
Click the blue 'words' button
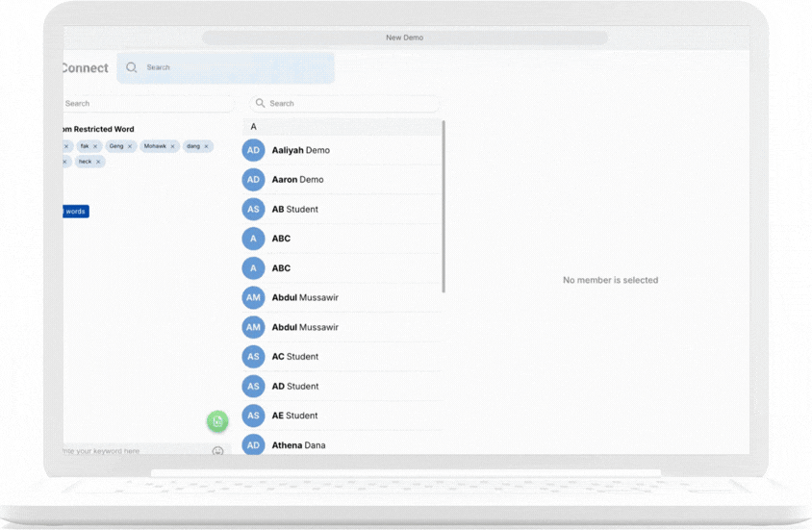[75, 212]
